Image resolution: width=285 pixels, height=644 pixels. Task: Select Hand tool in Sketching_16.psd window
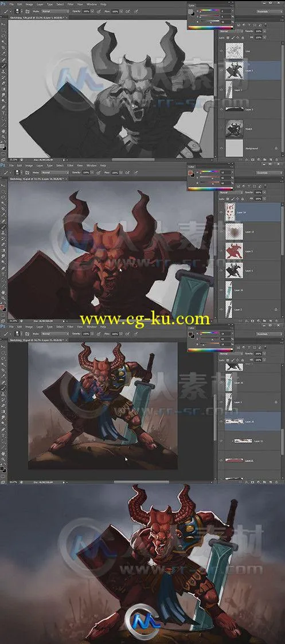click(x=3, y=292)
